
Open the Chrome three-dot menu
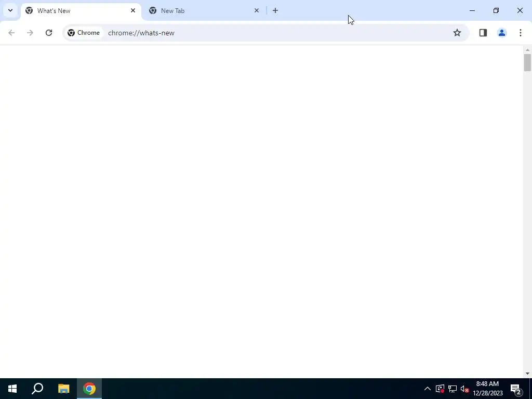(x=521, y=33)
